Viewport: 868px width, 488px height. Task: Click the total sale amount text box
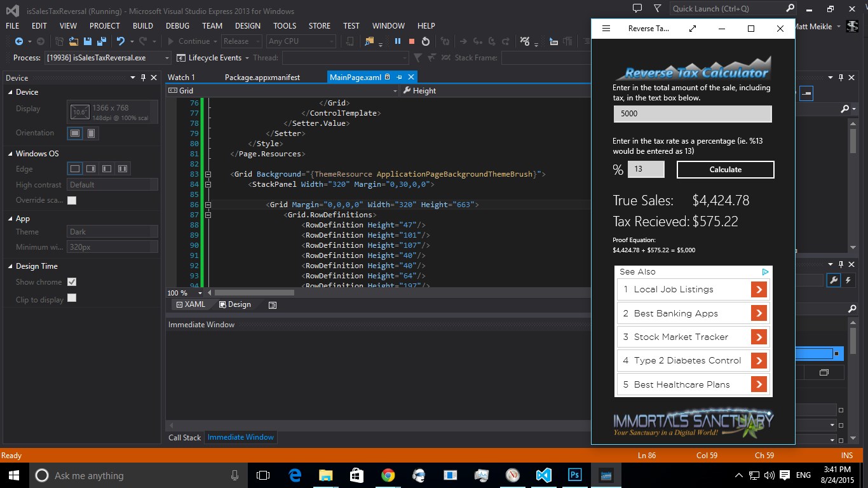point(692,114)
